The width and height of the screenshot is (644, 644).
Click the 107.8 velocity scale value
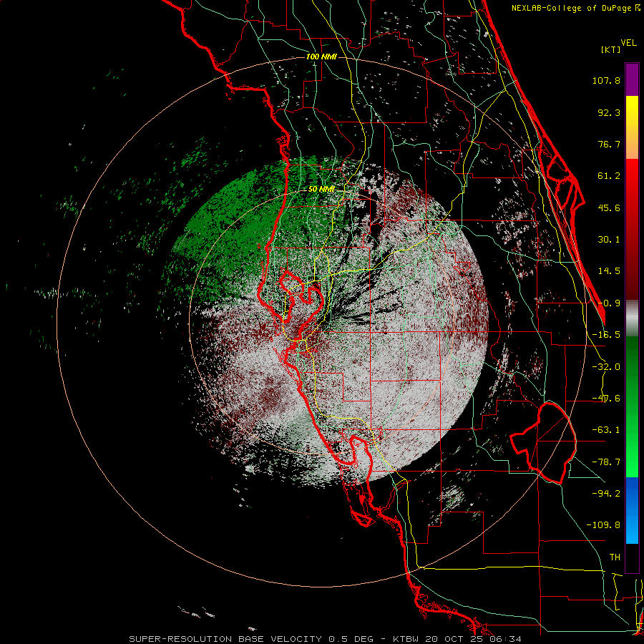point(606,80)
